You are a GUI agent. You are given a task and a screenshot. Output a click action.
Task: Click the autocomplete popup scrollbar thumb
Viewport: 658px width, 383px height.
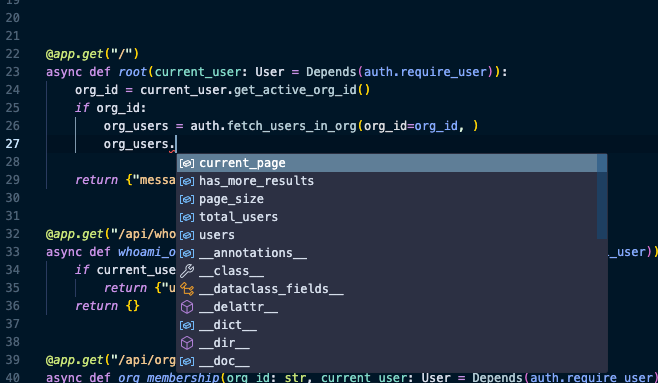[602, 196]
